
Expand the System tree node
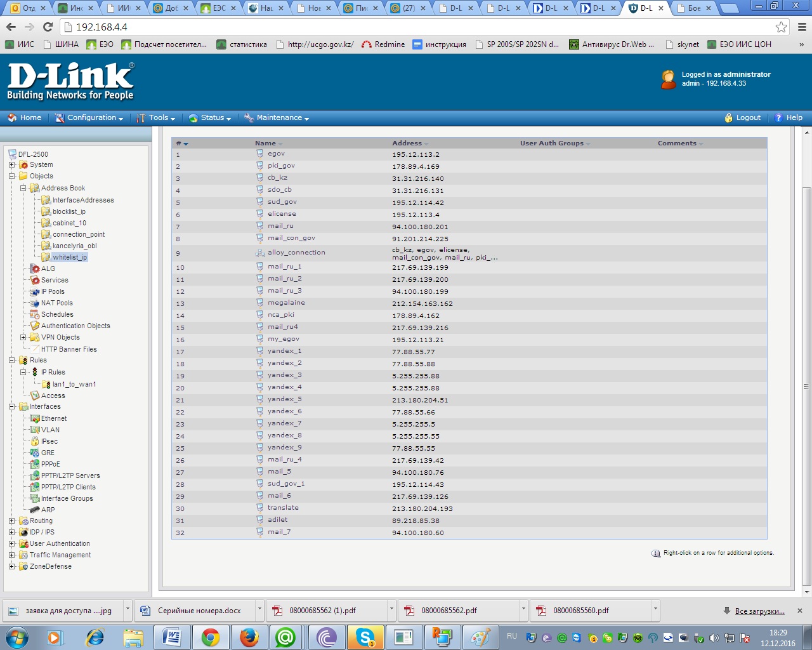click(x=11, y=165)
